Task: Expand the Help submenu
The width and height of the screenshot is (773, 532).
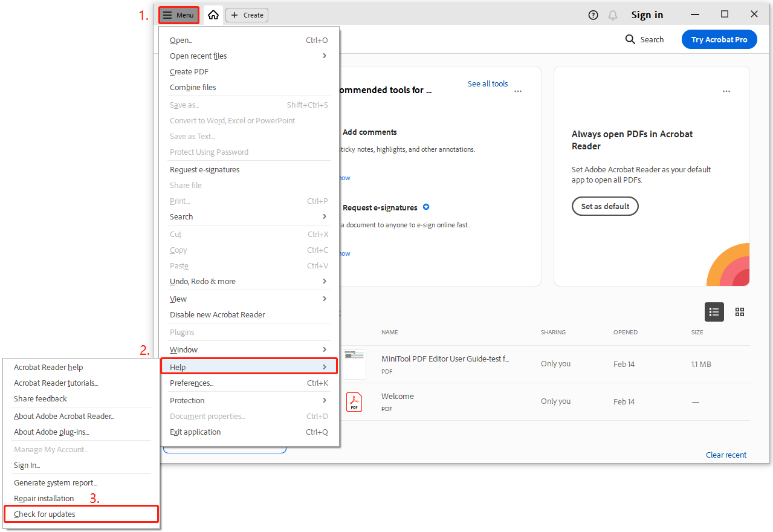Action: point(248,366)
